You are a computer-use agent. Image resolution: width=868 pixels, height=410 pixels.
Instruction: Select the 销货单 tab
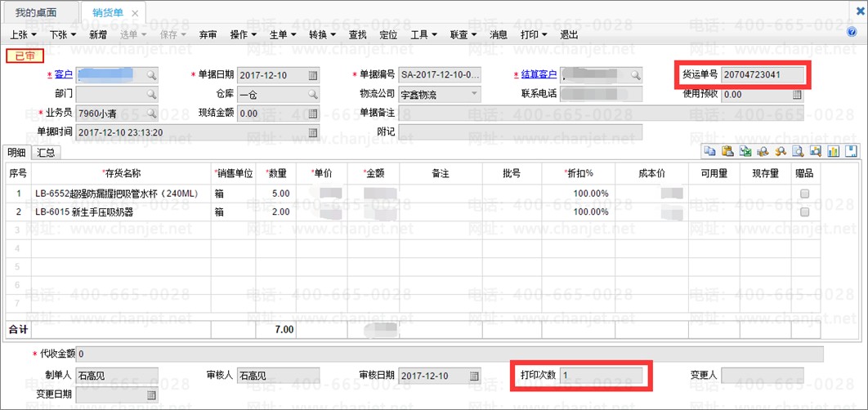tap(109, 13)
